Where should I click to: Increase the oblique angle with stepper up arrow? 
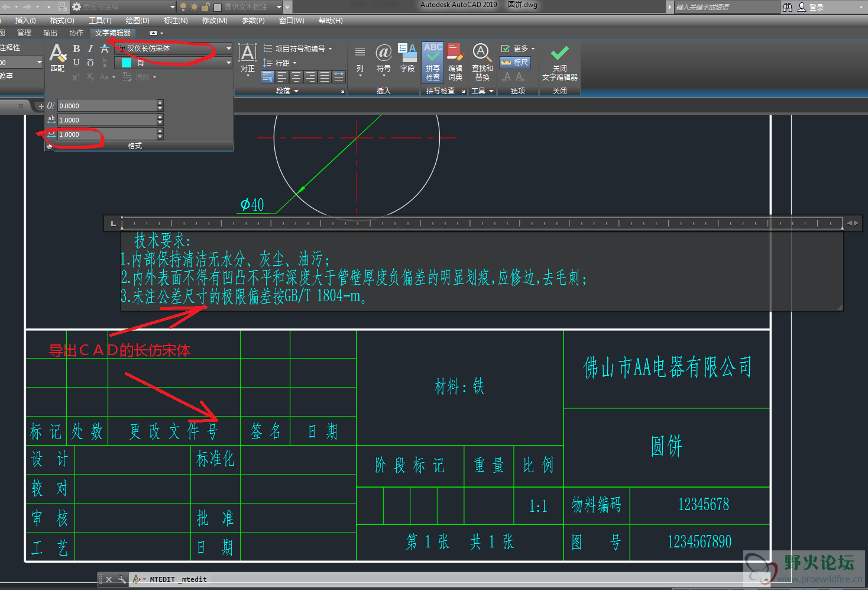tap(160, 103)
